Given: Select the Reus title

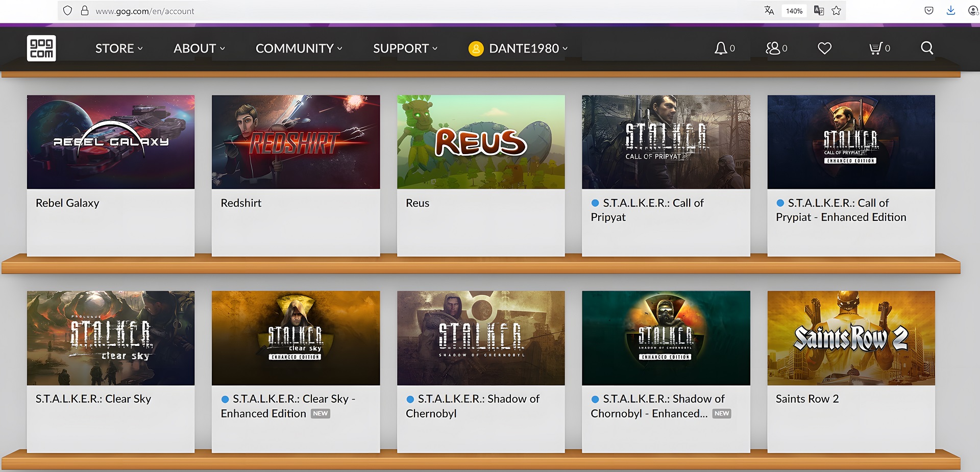Looking at the screenshot, I should click(x=418, y=203).
